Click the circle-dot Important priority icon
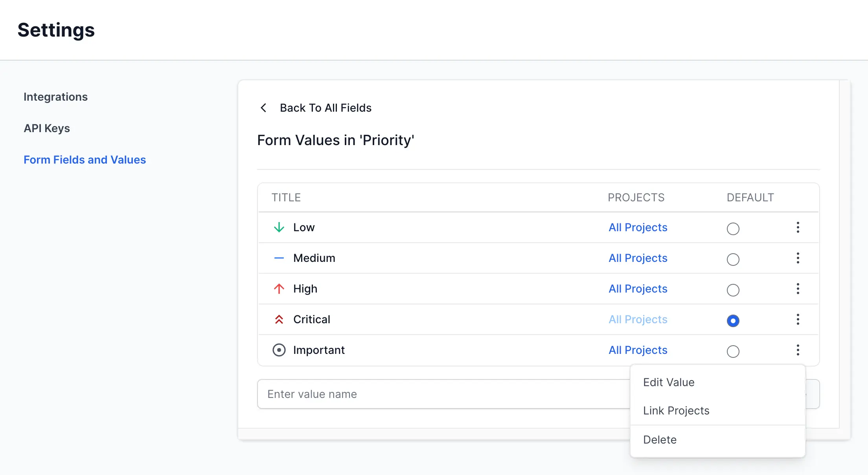 pos(279,350)
